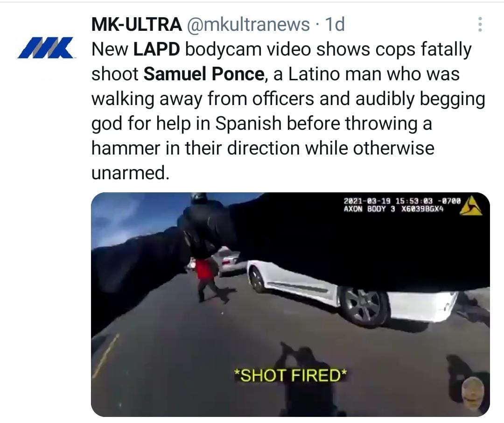Open the @mkultranews handle link
Screen dimensions: 504x423
248,24
